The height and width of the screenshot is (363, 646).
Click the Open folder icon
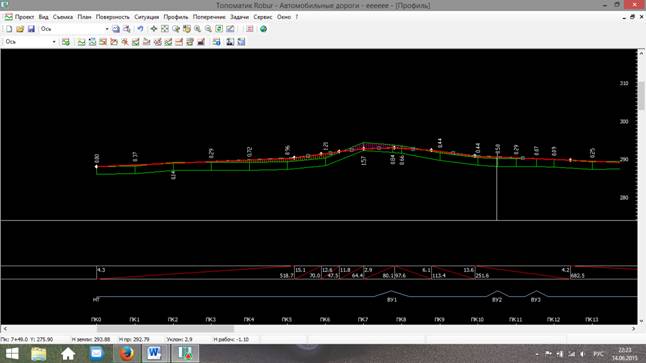pyautogui.click(x=20, y=29)
